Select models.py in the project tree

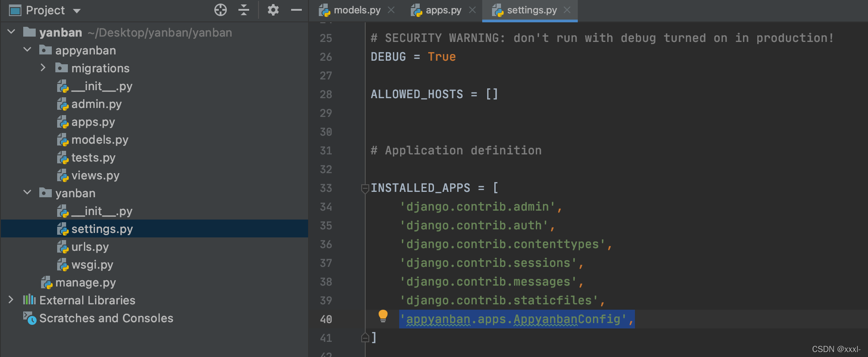coord(100,140)
